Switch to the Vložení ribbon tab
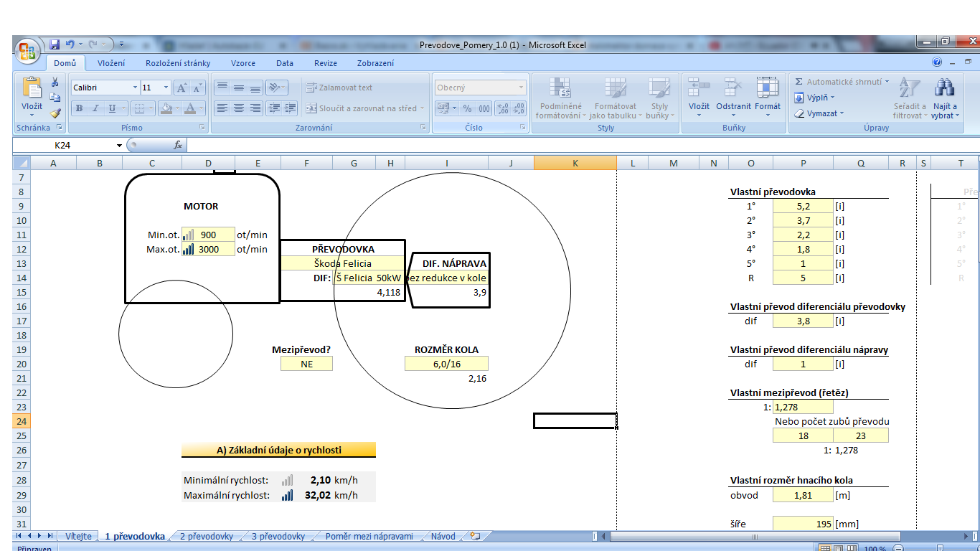This screenshot has height=551, width=980. coord(111,63)
